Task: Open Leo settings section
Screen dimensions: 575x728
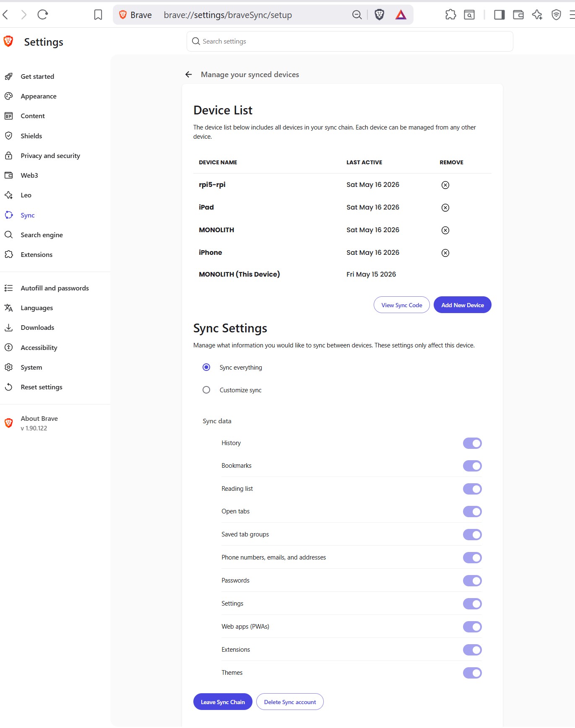Action: (x=26, y=195)
